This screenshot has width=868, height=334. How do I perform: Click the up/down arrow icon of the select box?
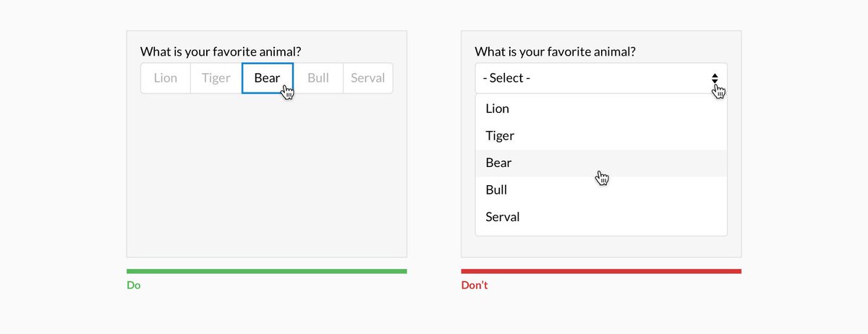pos(715,78)
